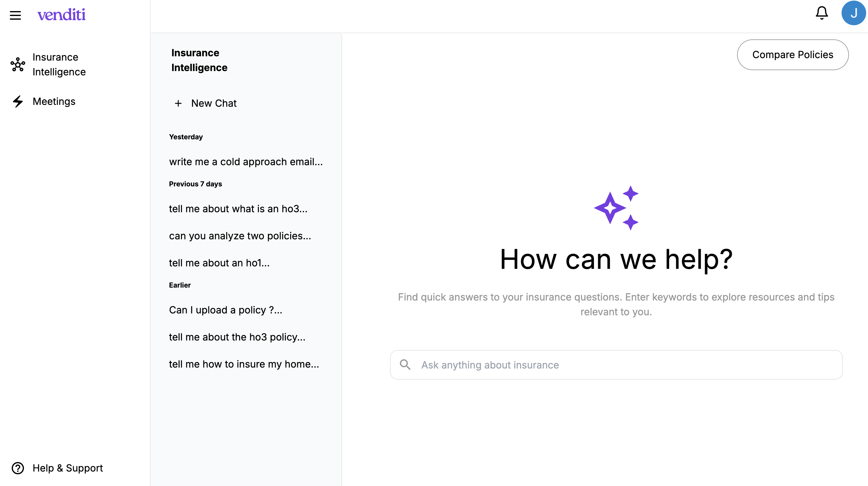Open the Can I upload a policy chat
The width and height of the screenshot is (868, 486).
point(225,310)
